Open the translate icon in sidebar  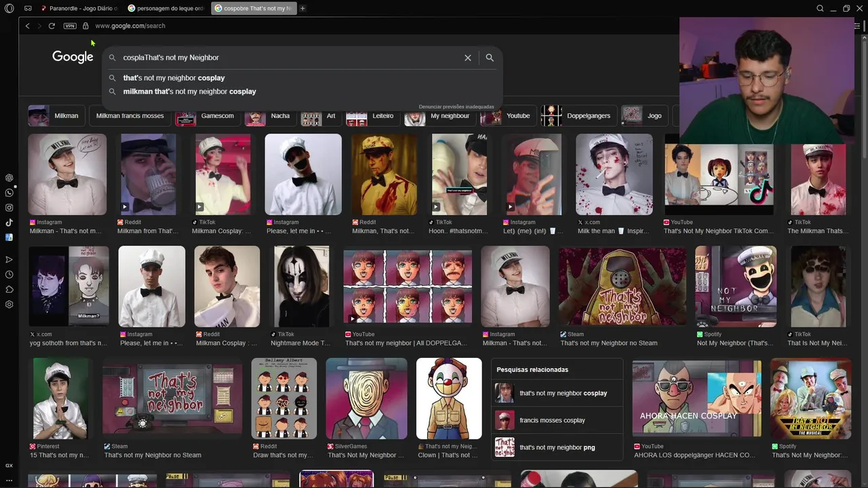tap(9, 237)
